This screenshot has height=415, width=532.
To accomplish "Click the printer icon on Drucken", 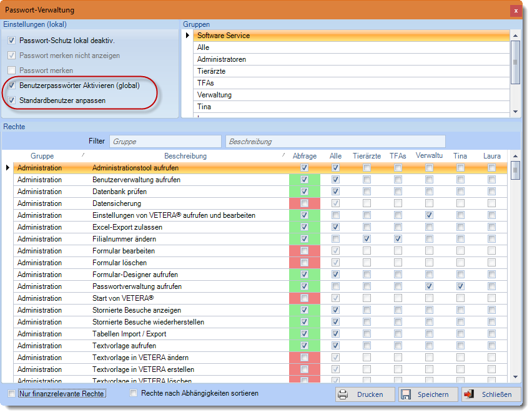I will [x=343, y=394].
